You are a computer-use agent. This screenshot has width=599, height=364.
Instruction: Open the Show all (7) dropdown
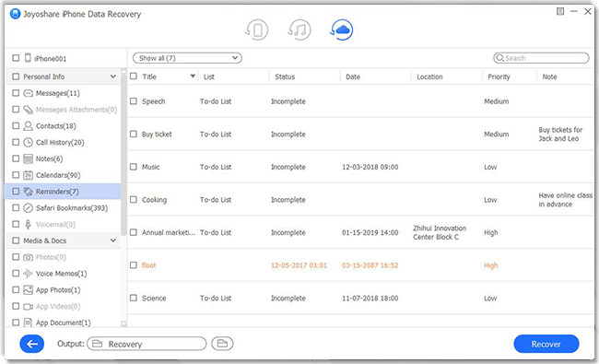coord(187,58)
